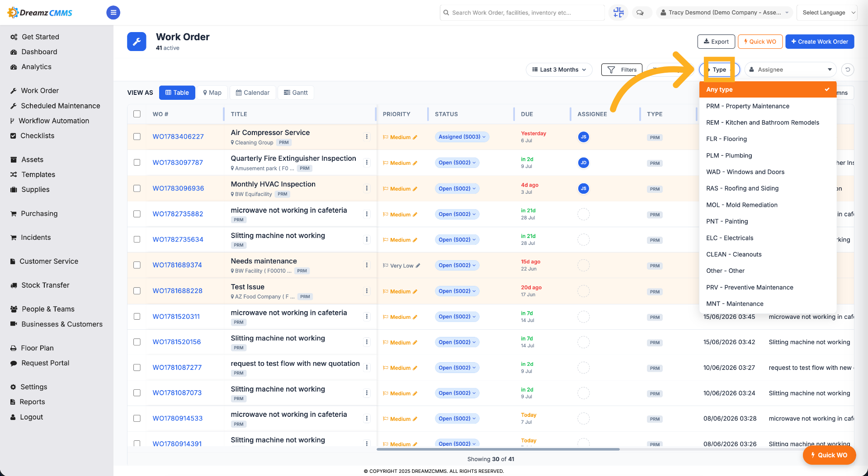868x476 pixels.
Task: Click Logout in the sidebar
Action: click(x=31, y=417)
